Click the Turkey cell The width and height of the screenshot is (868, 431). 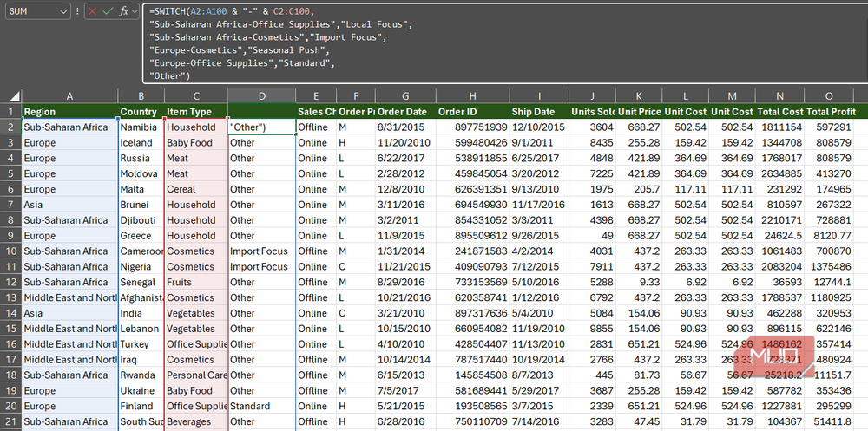pos(141,344)
